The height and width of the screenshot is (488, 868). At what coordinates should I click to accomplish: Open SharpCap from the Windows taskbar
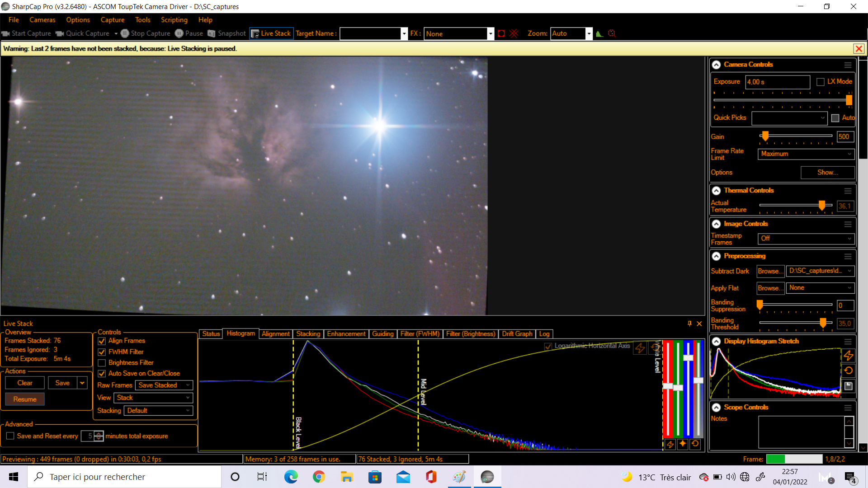click(487, 477)
